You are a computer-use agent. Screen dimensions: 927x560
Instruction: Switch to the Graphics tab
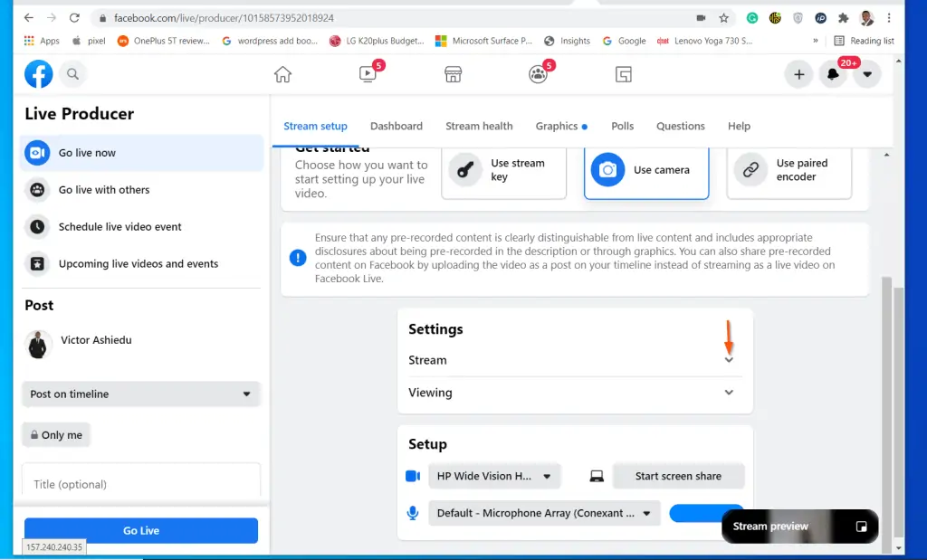coord(561,126)
